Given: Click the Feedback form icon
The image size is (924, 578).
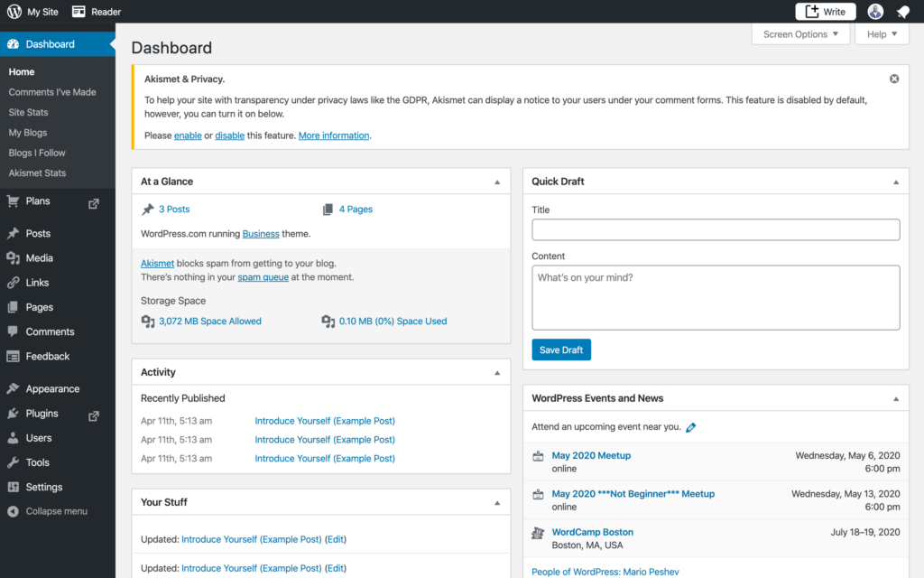Looking at the screenshot, I should click(x=13, y=356).
